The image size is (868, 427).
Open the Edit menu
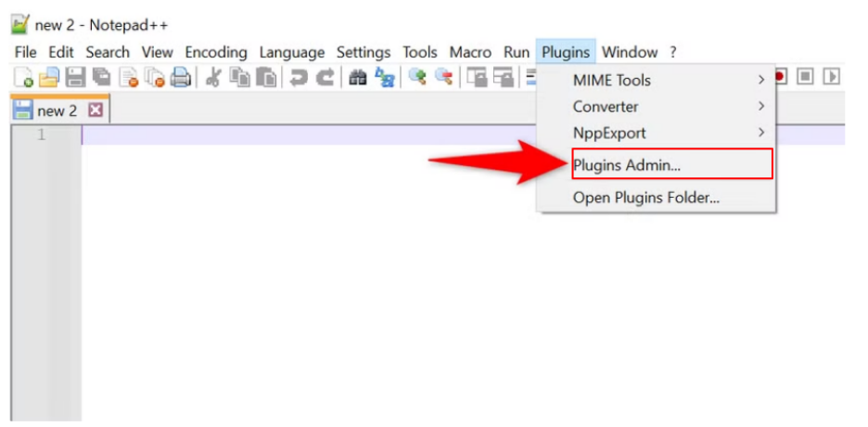click(61, 53)
